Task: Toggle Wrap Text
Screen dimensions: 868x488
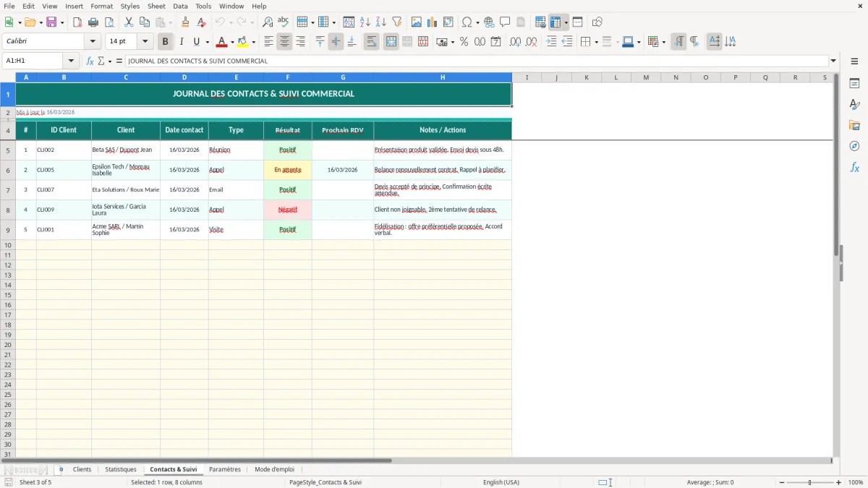Action: pos(372,42)
